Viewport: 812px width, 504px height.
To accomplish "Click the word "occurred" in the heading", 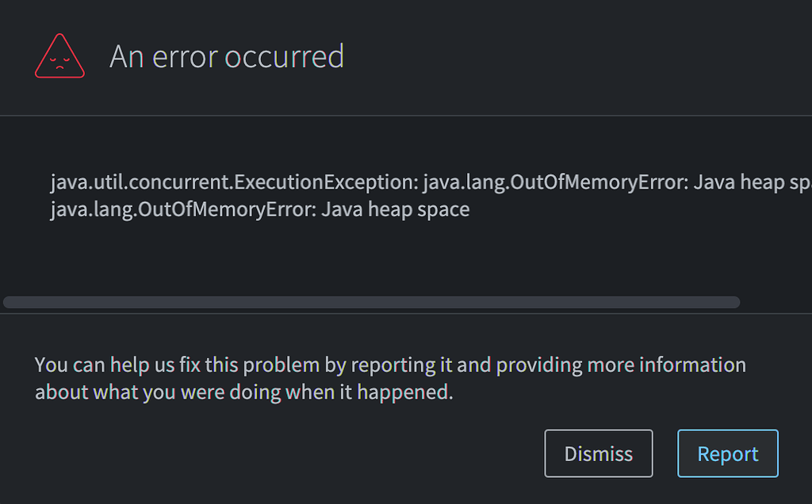I will tap(285, 56).
